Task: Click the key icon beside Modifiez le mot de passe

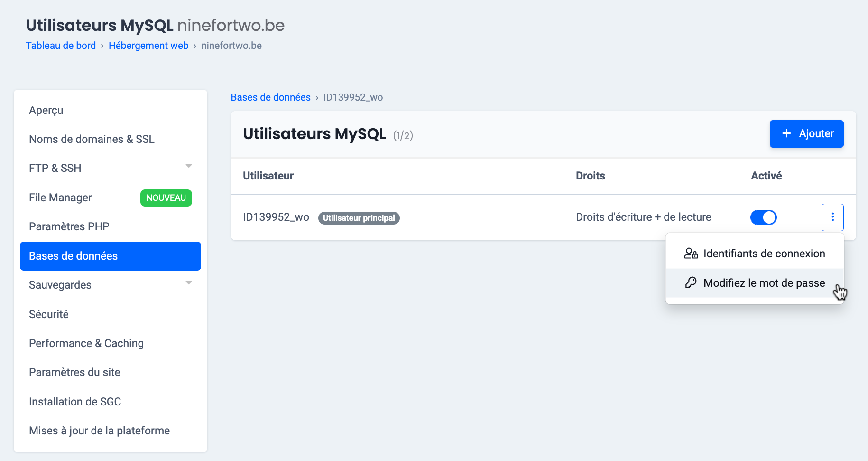Action: point(691,283)
